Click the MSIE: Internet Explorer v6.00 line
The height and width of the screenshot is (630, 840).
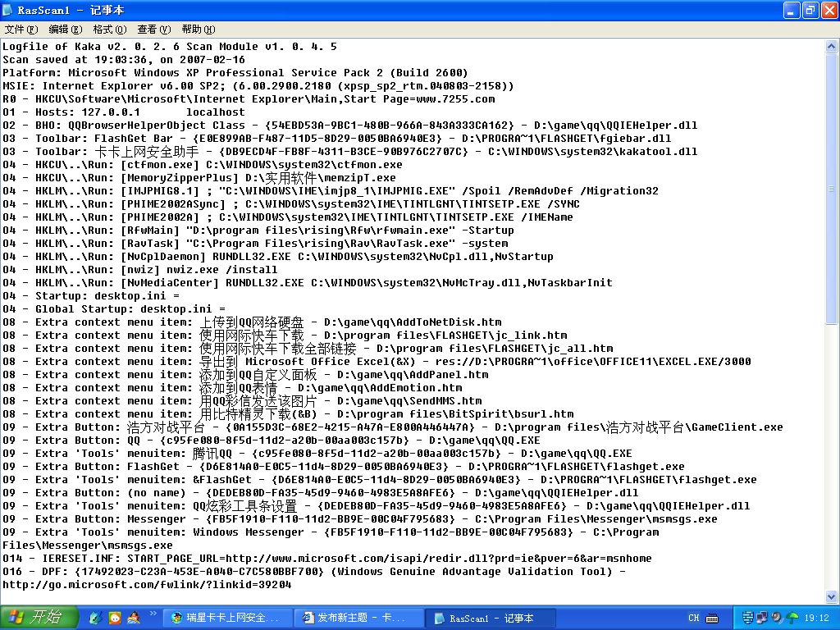click(x=258, y=85)
